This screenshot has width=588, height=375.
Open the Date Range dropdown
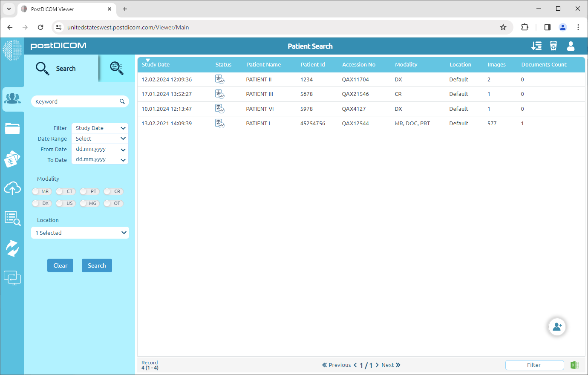pos(100,138)
